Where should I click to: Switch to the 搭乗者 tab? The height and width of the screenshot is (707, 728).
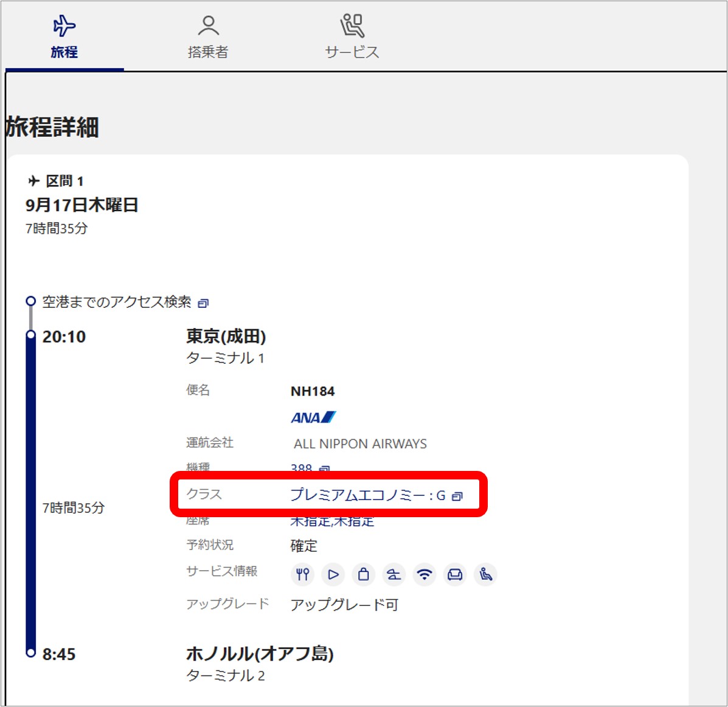point(208,52)
